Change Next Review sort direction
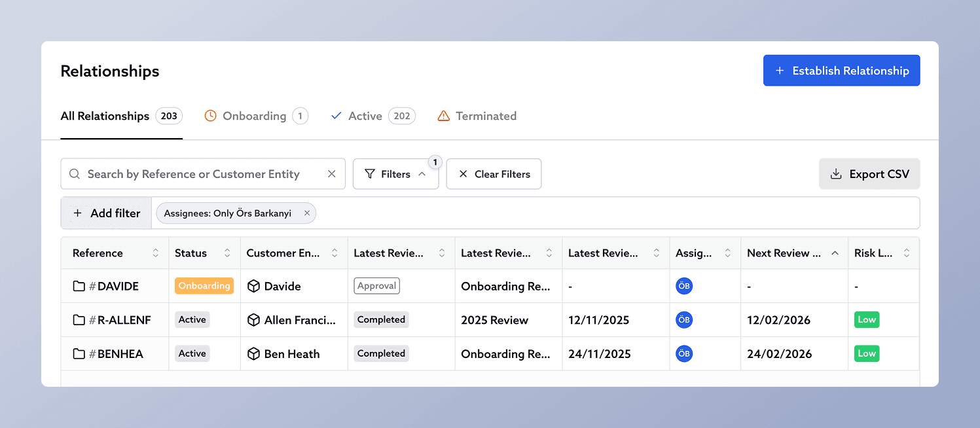Viewport: 980px width, 428px height. pyautogui.click(x=835, y=253)
